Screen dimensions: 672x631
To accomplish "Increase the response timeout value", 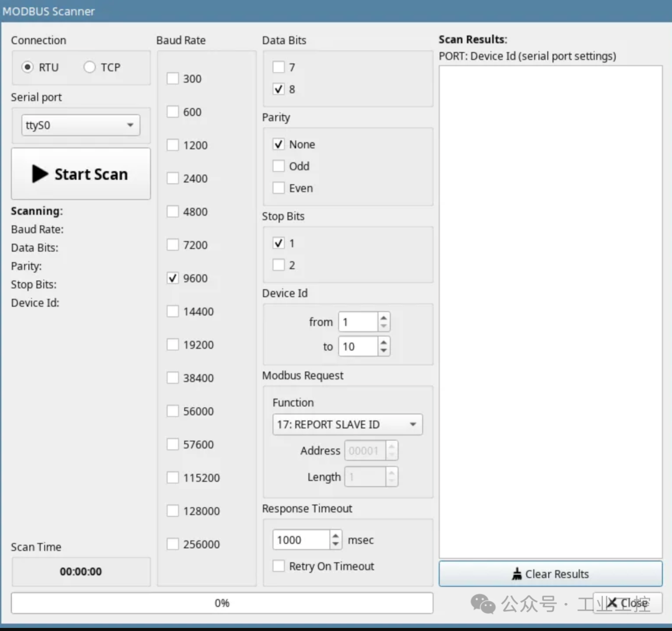I will click(x=335, y=535).
